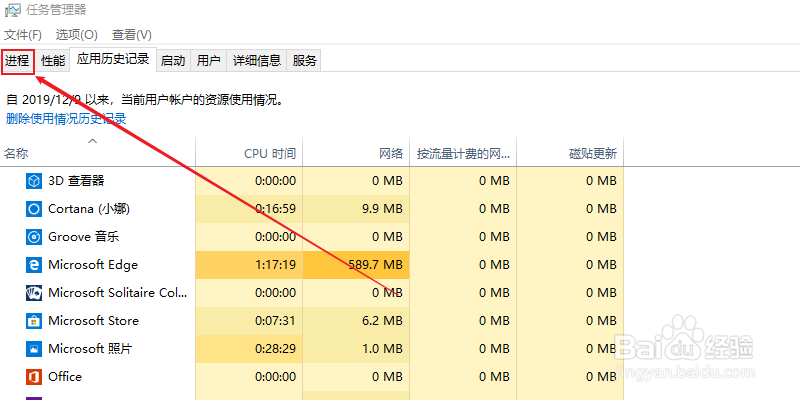This screenshot has height=400, width=800.
Task: Switch to the 服务 tab
Action: tap(304, 61)
